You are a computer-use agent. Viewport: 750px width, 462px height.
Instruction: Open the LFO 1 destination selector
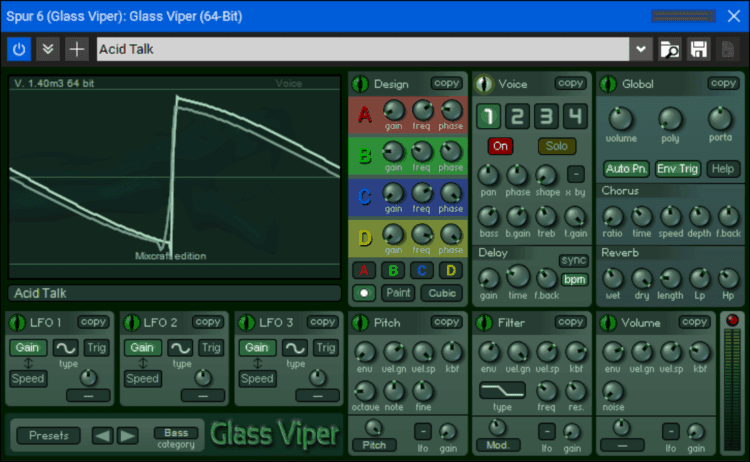point(88,396)
